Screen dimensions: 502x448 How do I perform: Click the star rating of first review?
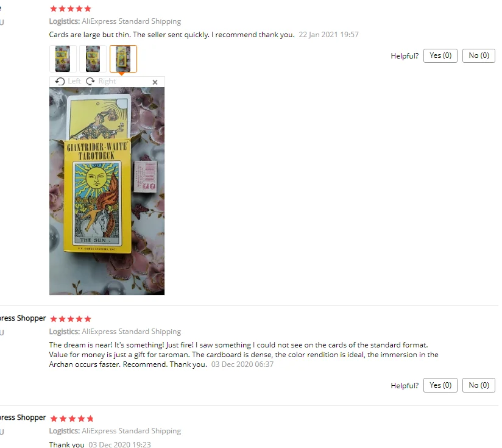71,9
